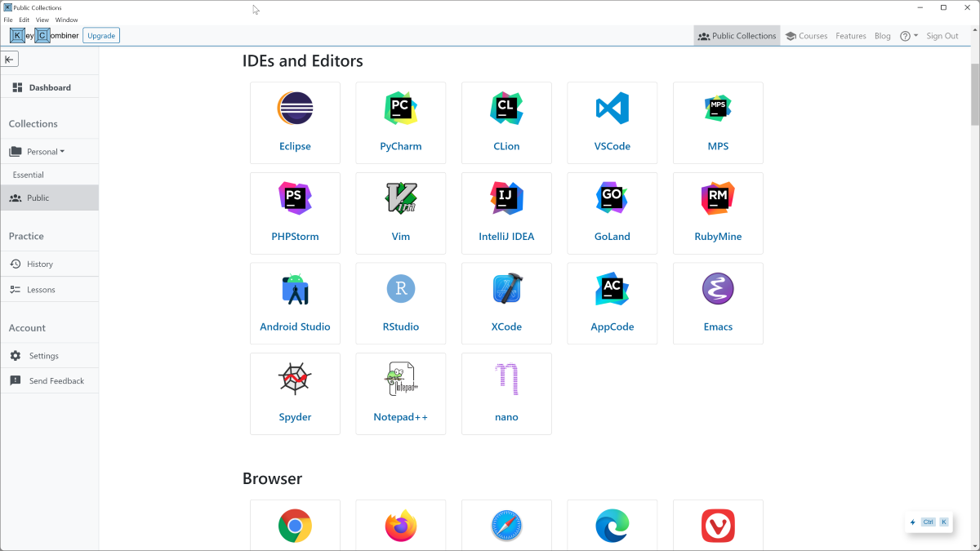Open the Chrome browser collection icon
Image resolution: width=980 pixels, height=551 pixels.
click(x=295, y=526)
